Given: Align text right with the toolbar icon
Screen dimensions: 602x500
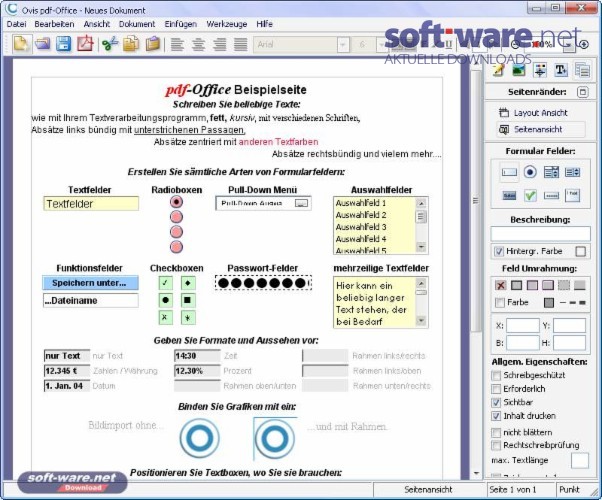Looking at the screenshot, I should click(220, 45).
